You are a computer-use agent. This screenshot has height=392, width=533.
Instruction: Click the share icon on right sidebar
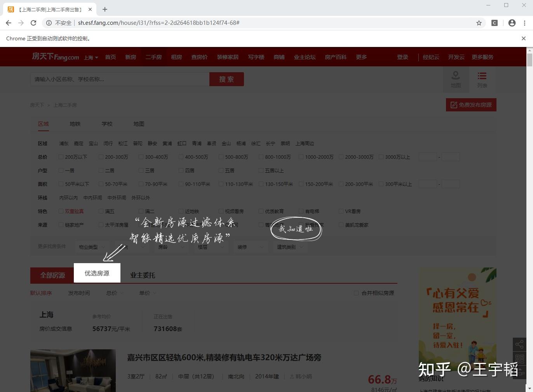click(x=519, y=344)
